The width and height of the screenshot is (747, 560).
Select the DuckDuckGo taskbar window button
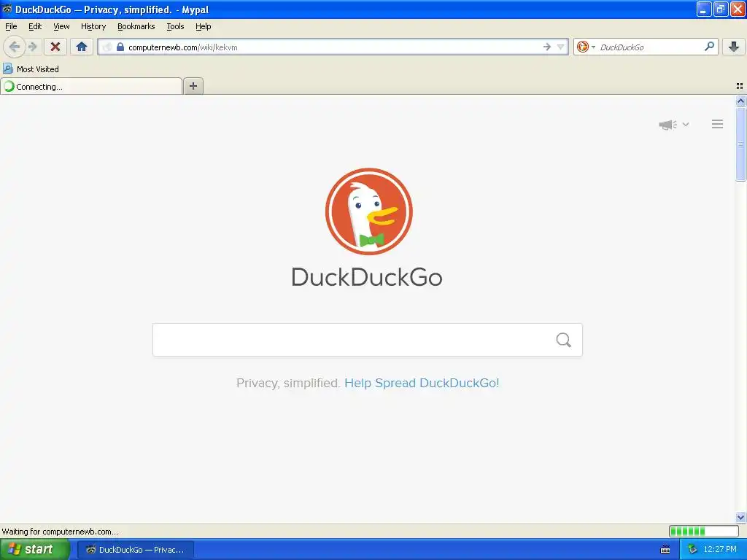pos(135,550)
